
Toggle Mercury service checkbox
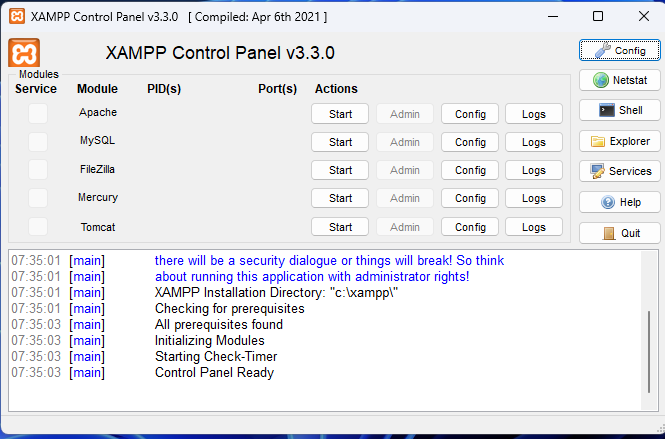coord(38,198)
